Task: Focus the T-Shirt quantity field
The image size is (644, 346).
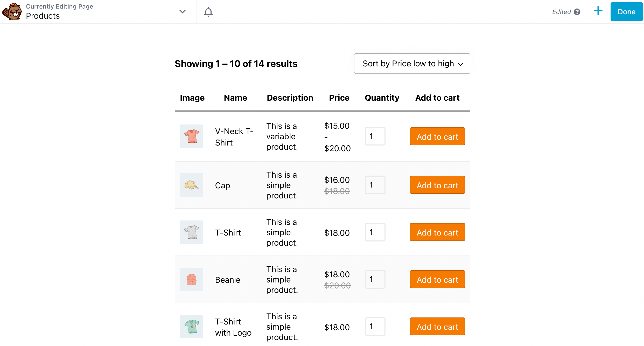Action: [x=375, y=232]
